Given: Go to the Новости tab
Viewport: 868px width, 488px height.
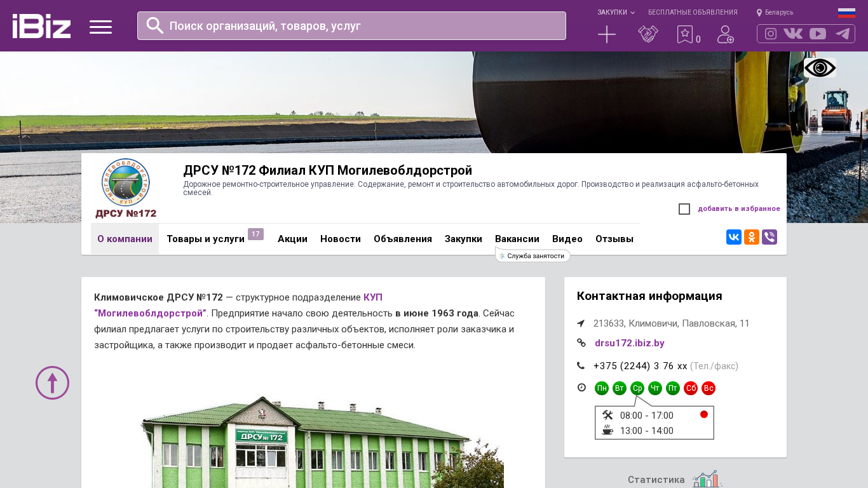Looking at the screenshot, I should click(341, 239).
